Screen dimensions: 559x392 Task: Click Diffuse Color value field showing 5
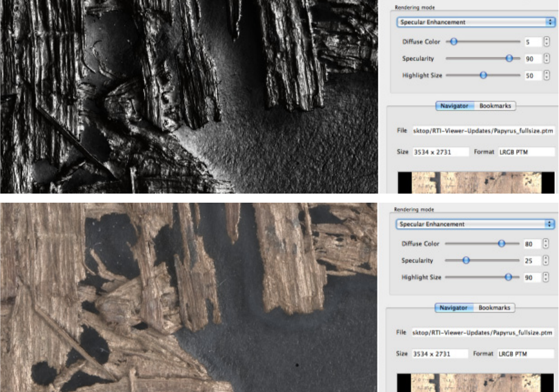(x=533, y=42)
